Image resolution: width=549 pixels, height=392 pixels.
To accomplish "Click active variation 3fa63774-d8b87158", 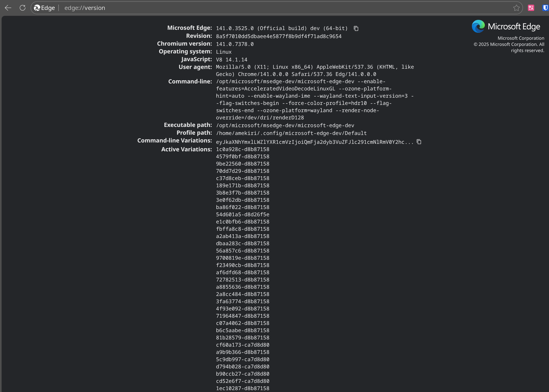I will coord(243,301).
